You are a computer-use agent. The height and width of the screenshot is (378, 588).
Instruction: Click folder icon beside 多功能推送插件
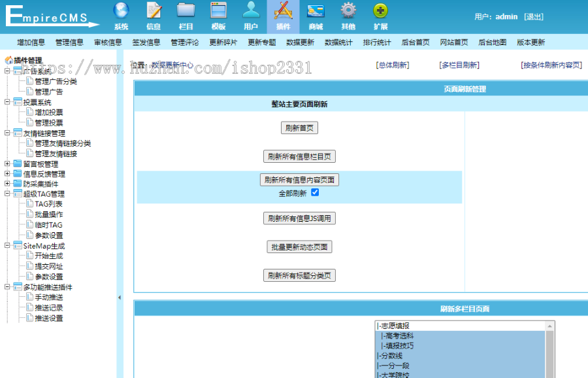pos(18,287)
